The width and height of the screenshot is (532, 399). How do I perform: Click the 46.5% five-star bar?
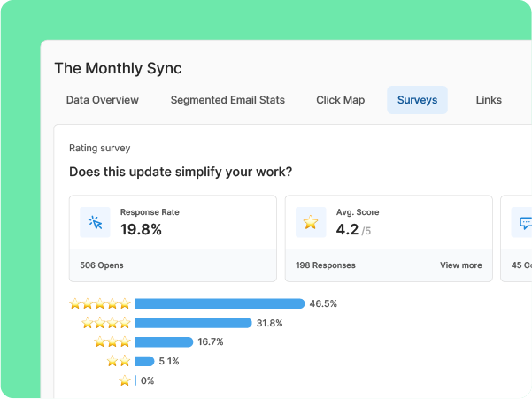pyautogui.click(x=220, y=303)
